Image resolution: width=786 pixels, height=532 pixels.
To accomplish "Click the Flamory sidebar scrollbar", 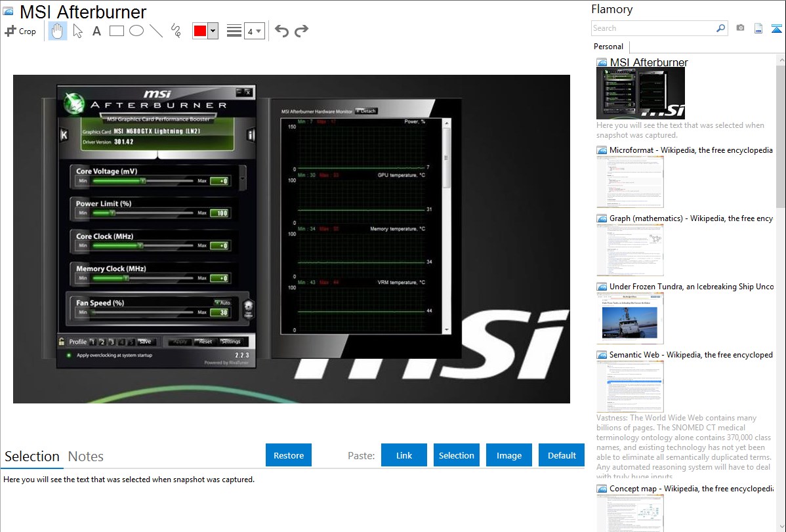I will [781, 135].
